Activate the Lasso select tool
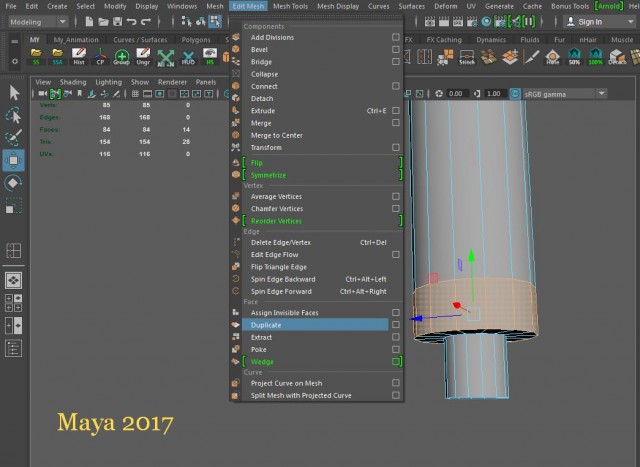This screenshot has height=467, width=640. coord(13,116)
